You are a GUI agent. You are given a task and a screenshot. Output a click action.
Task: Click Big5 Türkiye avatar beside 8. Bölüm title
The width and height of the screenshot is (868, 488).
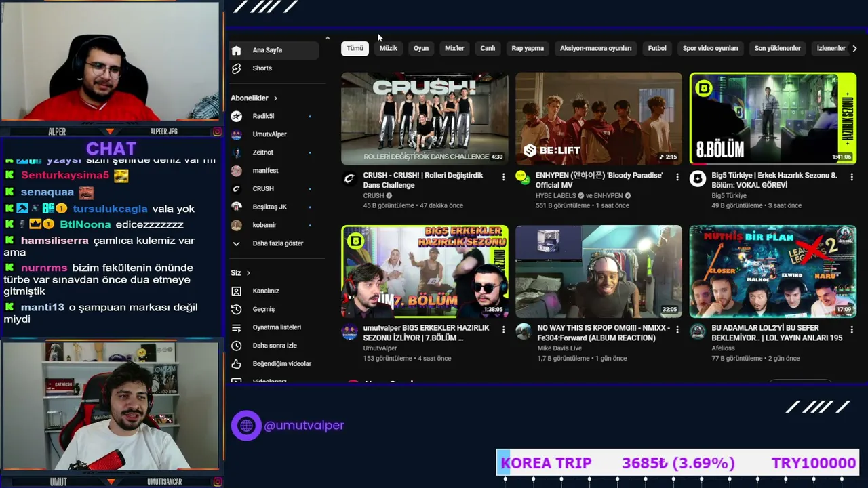(x=697, y=179)
